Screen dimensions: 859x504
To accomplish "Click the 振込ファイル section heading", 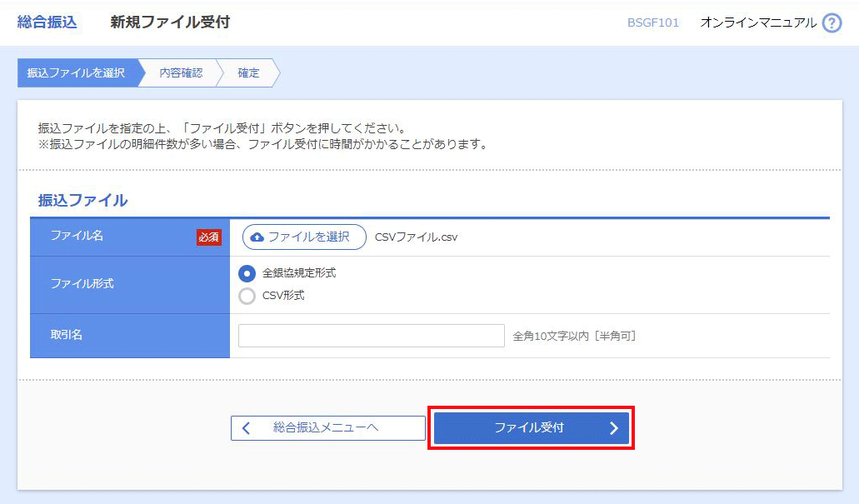I will click(82, 201).
